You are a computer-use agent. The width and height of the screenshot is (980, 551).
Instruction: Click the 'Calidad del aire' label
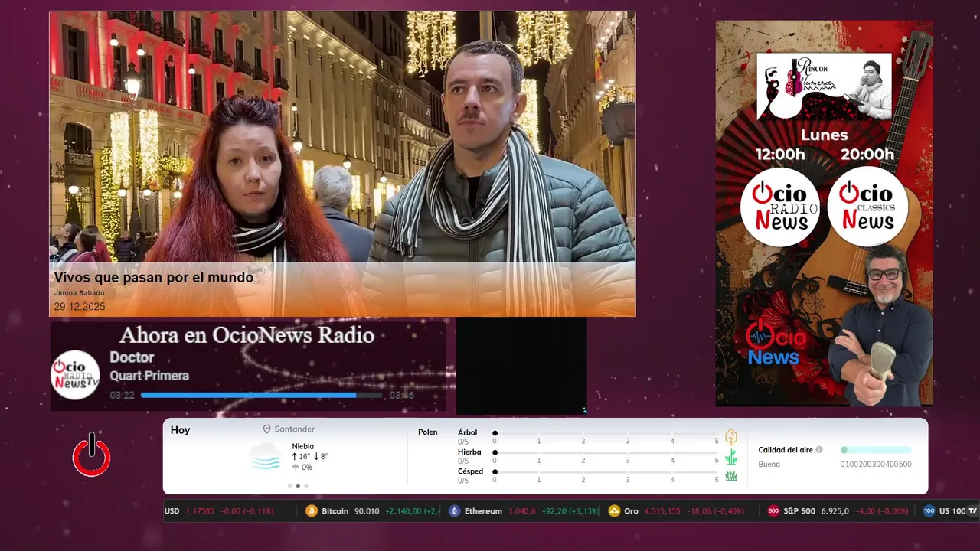pos(786,450)
